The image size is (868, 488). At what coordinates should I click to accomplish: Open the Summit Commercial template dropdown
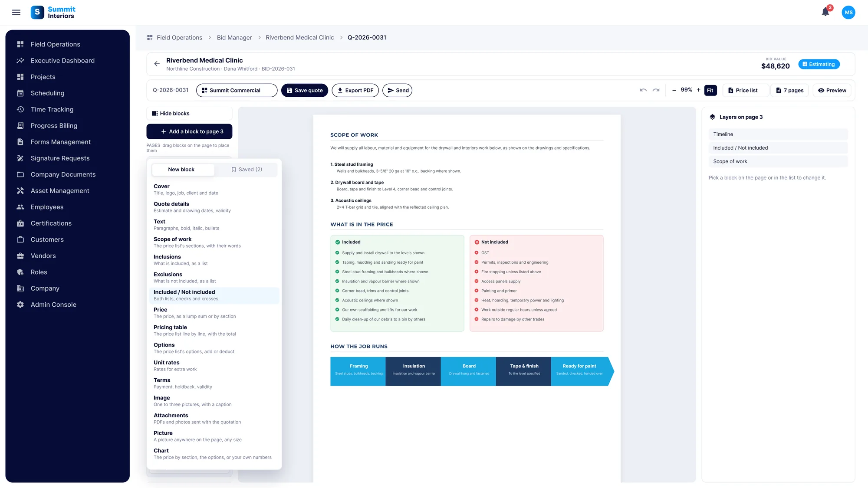click(237, 90)
